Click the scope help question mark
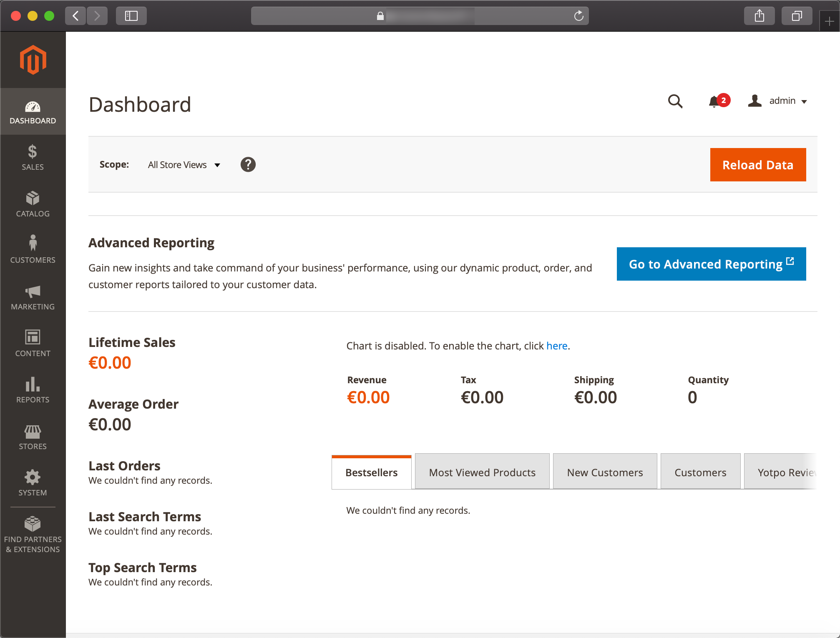840x638 pixels. tap(248, 165)
